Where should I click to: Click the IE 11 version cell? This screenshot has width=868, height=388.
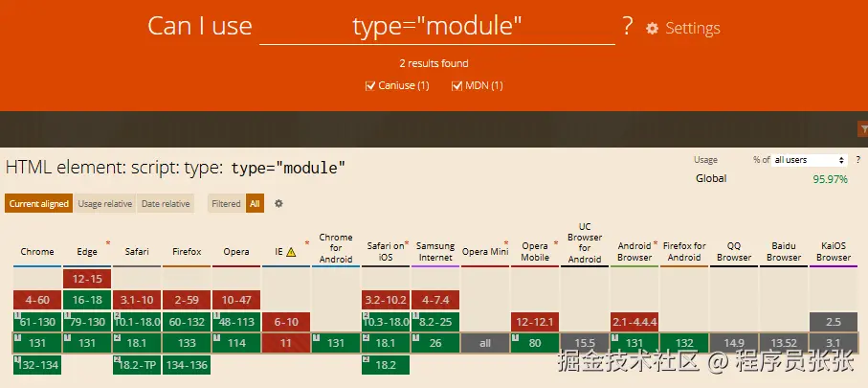(x=285, y=343)
